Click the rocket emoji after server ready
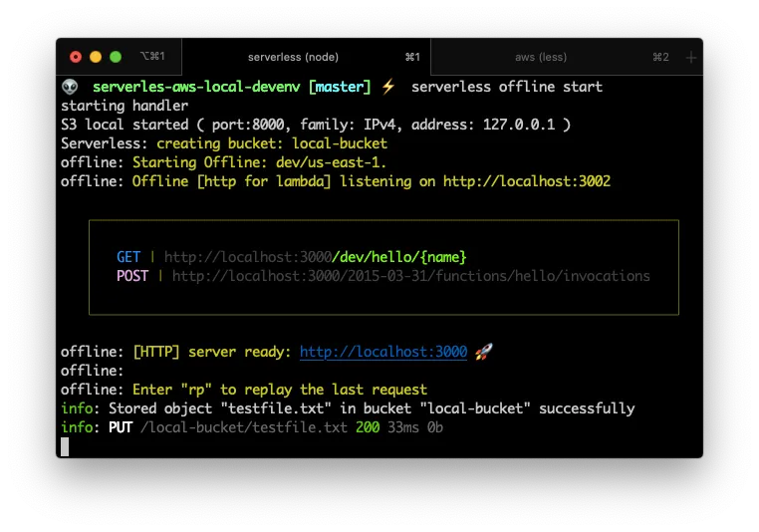 click(x=483, y=352)
